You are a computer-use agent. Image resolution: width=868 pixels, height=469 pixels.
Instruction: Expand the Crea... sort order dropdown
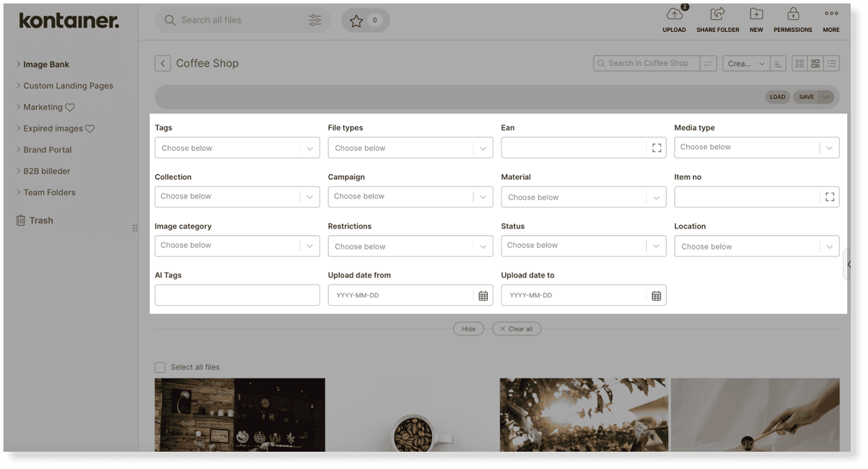point(746,63)
